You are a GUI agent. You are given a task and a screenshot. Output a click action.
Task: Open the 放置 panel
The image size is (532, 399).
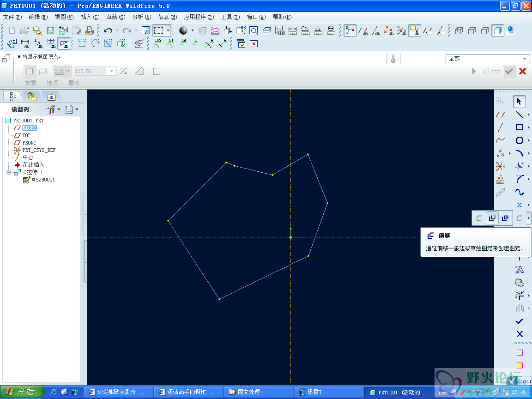point(30,83)
